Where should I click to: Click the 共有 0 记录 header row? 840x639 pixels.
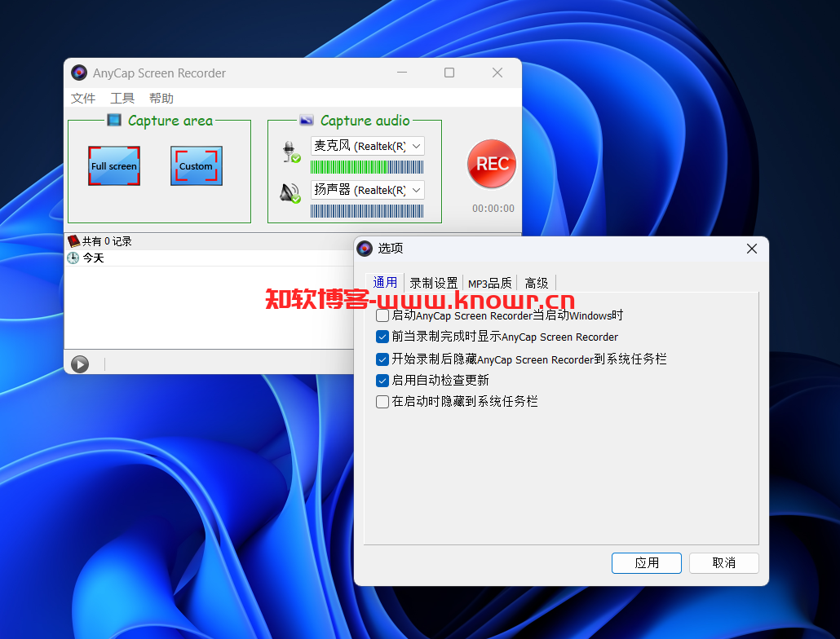point(209,241)
